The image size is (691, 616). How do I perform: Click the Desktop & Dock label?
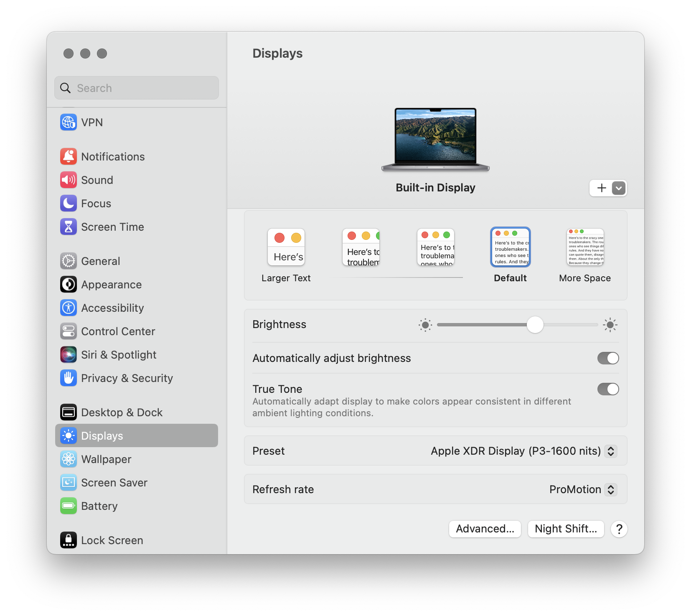122,412
